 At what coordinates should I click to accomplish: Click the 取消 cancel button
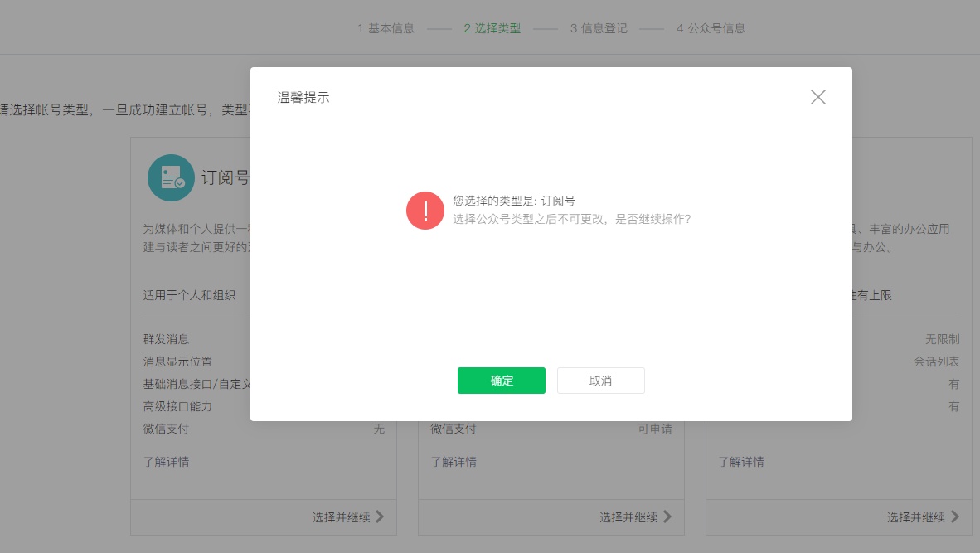click(600, 380)
